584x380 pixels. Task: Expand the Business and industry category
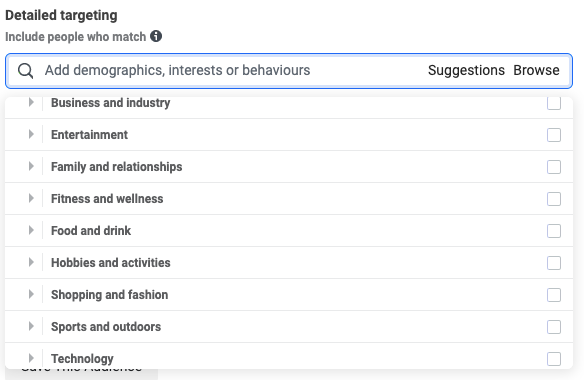click(31, 102)
